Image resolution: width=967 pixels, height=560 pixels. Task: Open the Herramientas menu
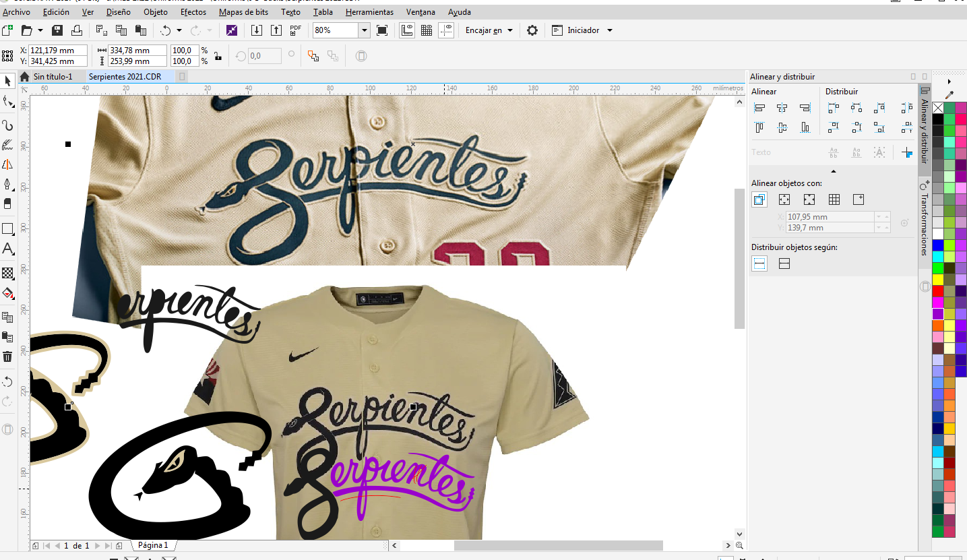[x=369, y=12]
